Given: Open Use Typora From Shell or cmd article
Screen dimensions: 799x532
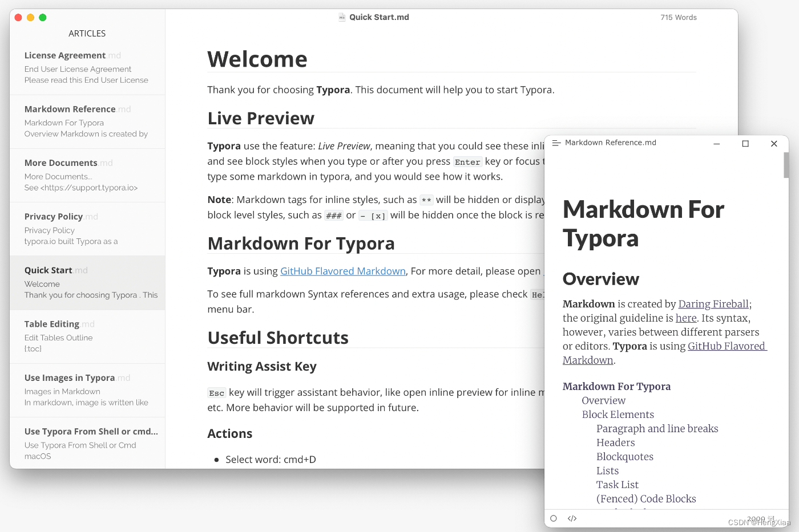Looking at the screenshot, I should point(87,444).
